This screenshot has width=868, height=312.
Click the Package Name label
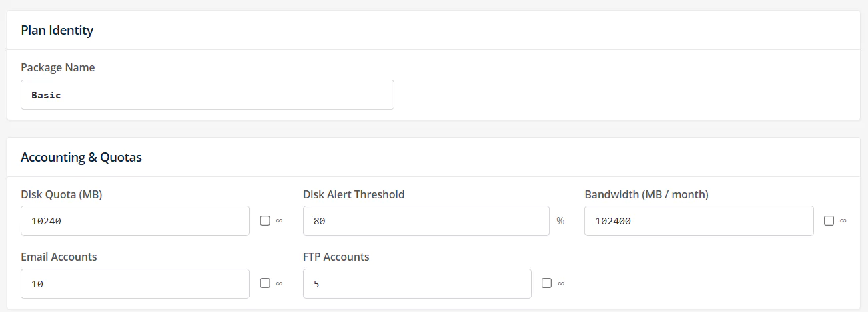pos(58,67)
